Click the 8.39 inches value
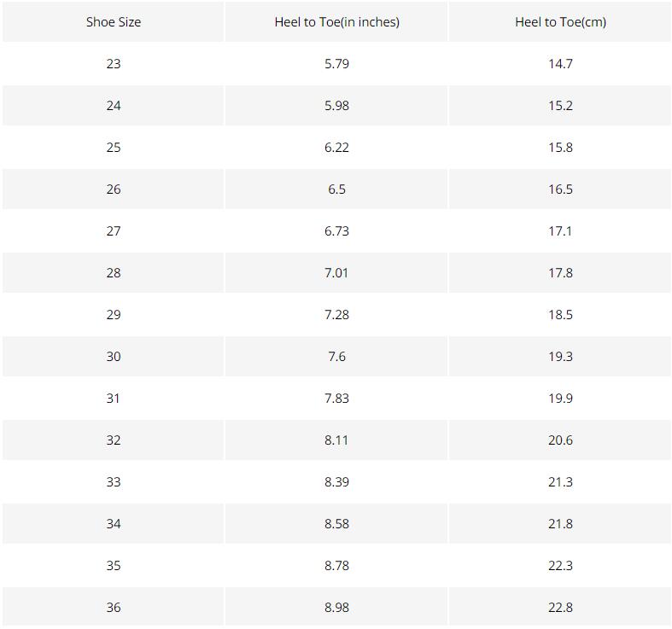672x629 pixels. click(336, 482)
